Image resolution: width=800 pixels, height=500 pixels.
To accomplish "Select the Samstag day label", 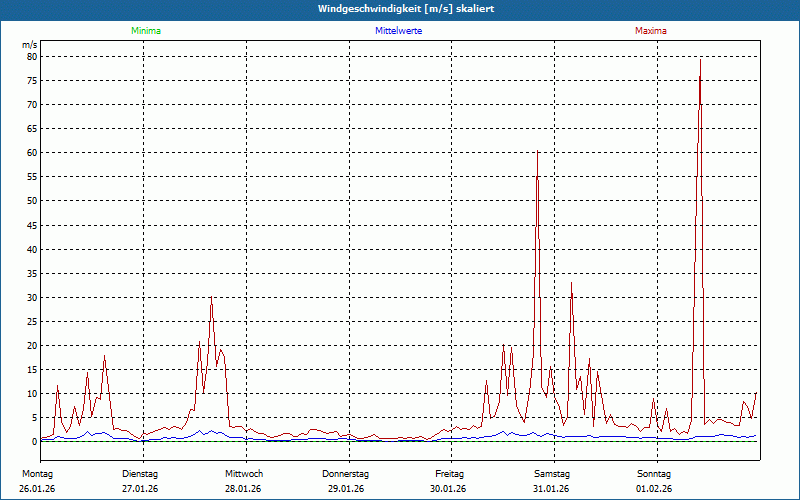I will coord(551,473).
